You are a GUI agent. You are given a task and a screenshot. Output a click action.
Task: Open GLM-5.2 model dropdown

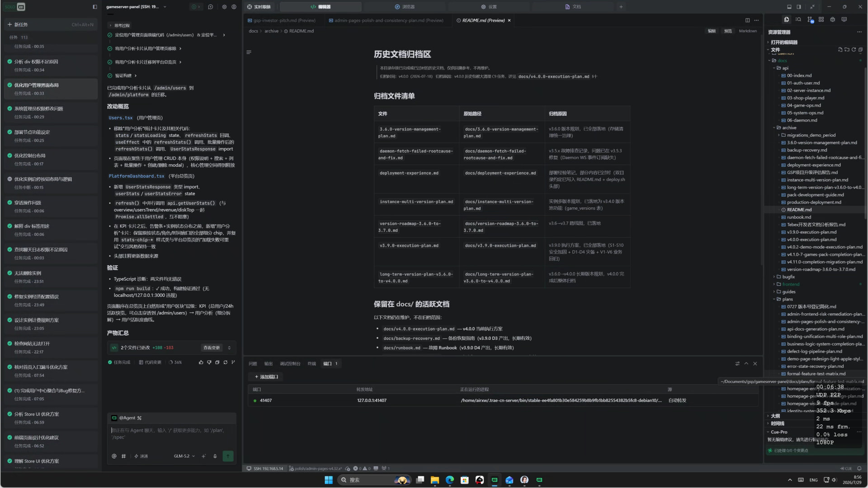tap(184, 456)
